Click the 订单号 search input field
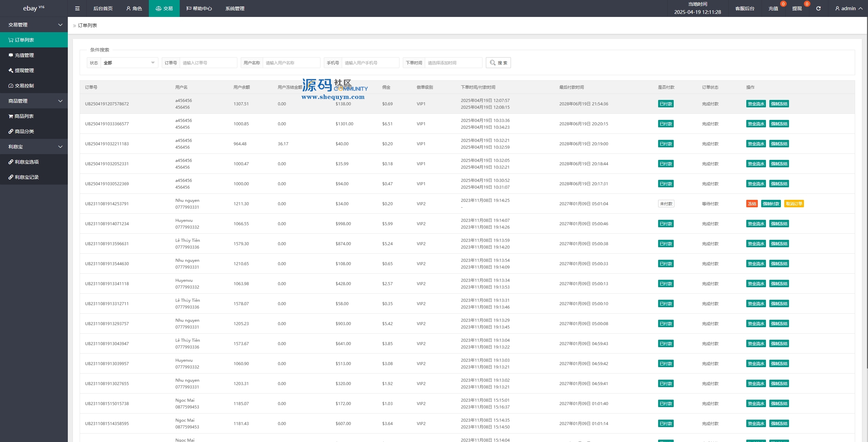The image size is (868, 442). [x=208, y=63]
